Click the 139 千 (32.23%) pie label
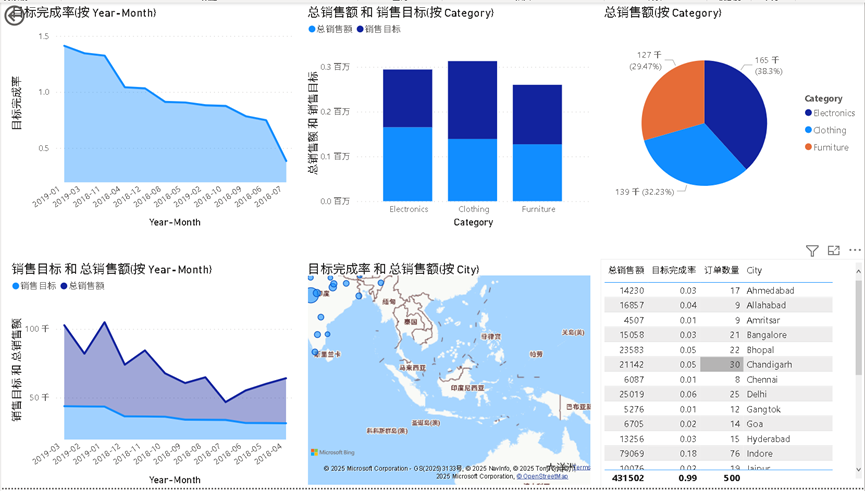The height and width of the screenshot is (491, 865). [x=644, y=191]
